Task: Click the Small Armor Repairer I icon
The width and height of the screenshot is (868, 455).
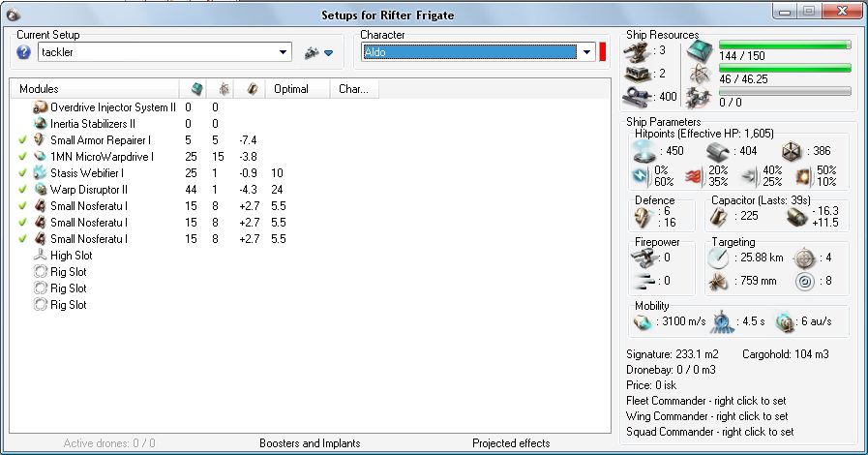Action: [40, 140]
